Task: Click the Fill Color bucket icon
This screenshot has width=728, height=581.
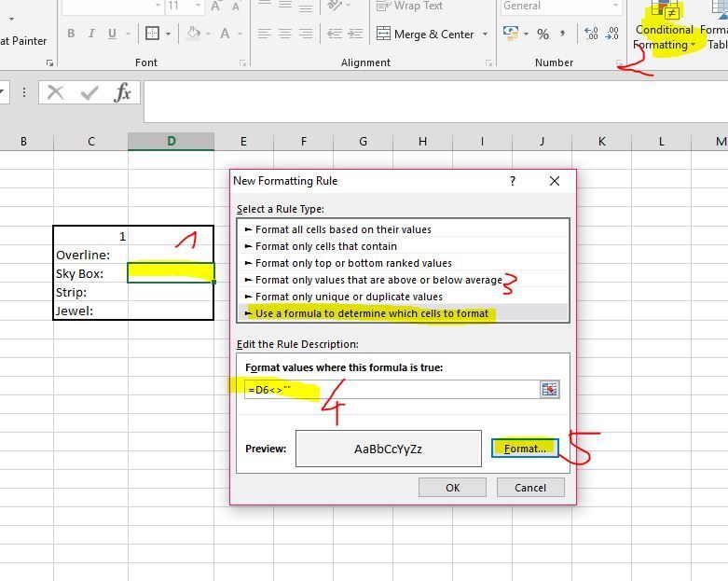Action: point(194,34)
